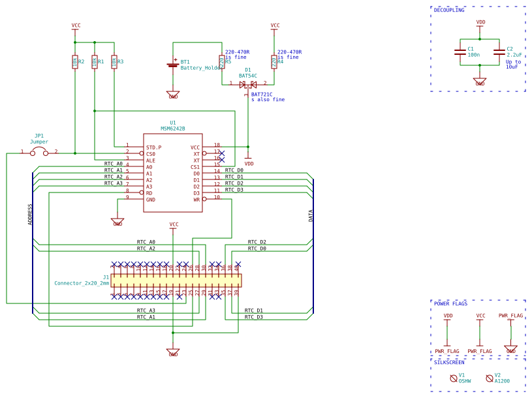
Task: Click the SILKSCREEN section title
Action: (449, 363)
